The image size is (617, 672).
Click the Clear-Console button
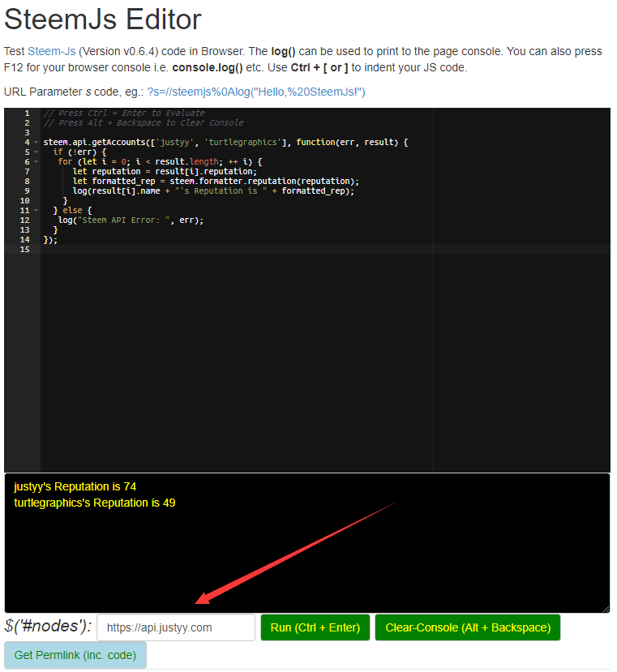468,627
